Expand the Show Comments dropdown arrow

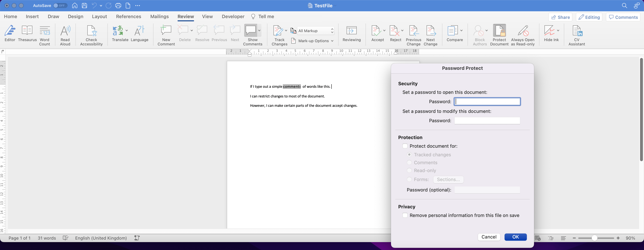coord(259,31)
